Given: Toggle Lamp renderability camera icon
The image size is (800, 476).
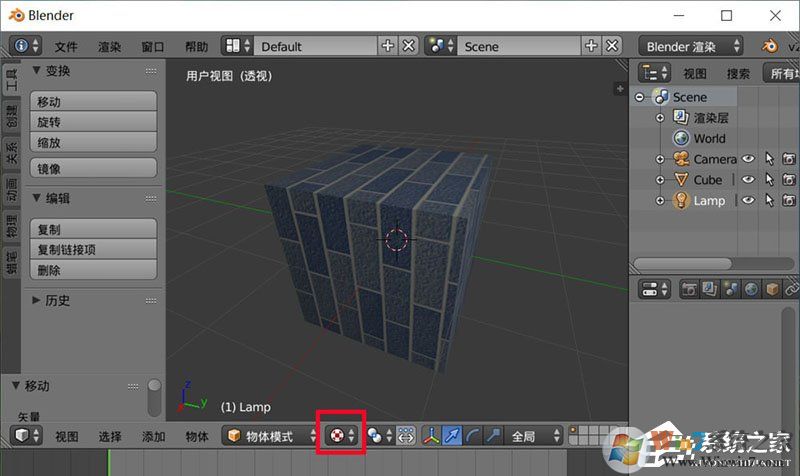Looking at the screenshot, I should tap(789, 201).
